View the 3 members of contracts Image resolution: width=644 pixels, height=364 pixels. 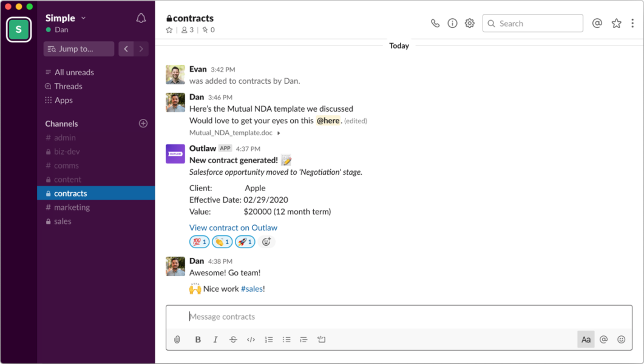coord(188,30)
